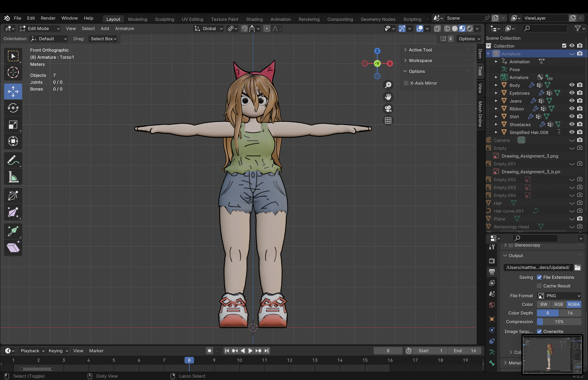Toggle camera view icon in viewport

pyautogui.click(x=388, y=109)
